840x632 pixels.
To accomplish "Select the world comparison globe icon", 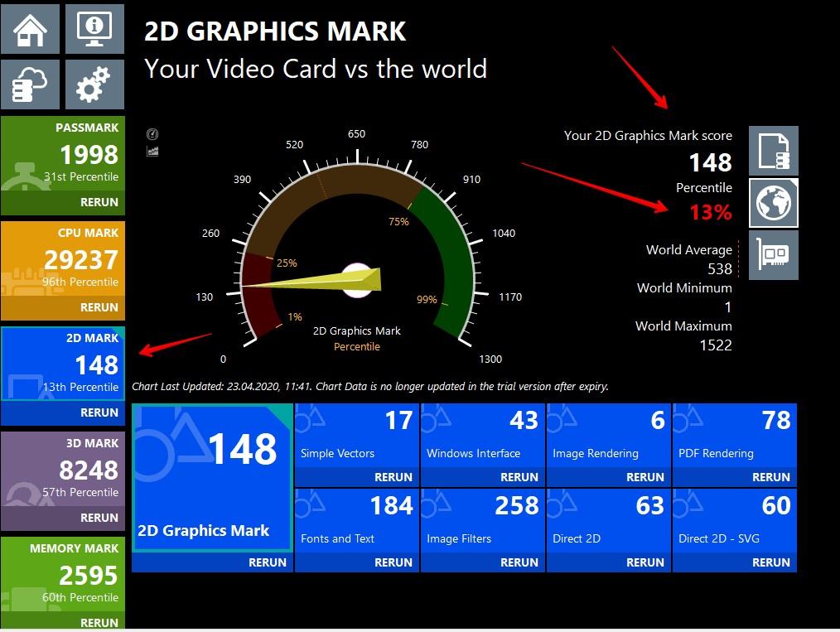I will [774, 203].
